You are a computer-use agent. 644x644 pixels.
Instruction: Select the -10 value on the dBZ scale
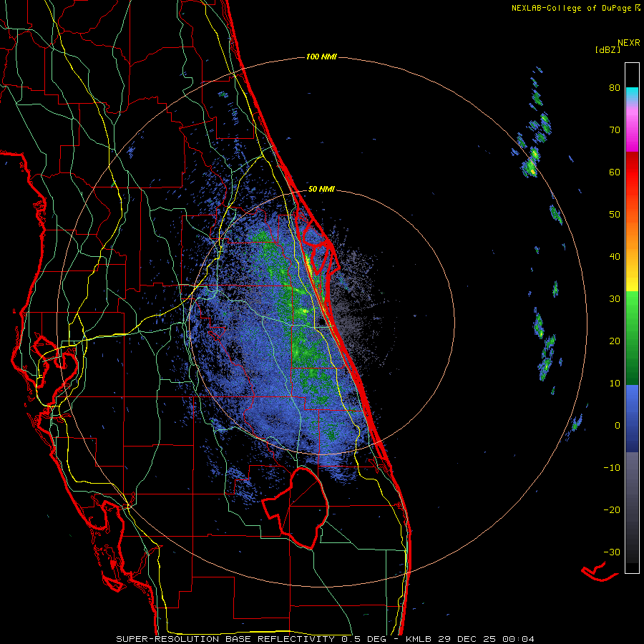[612, 468]
